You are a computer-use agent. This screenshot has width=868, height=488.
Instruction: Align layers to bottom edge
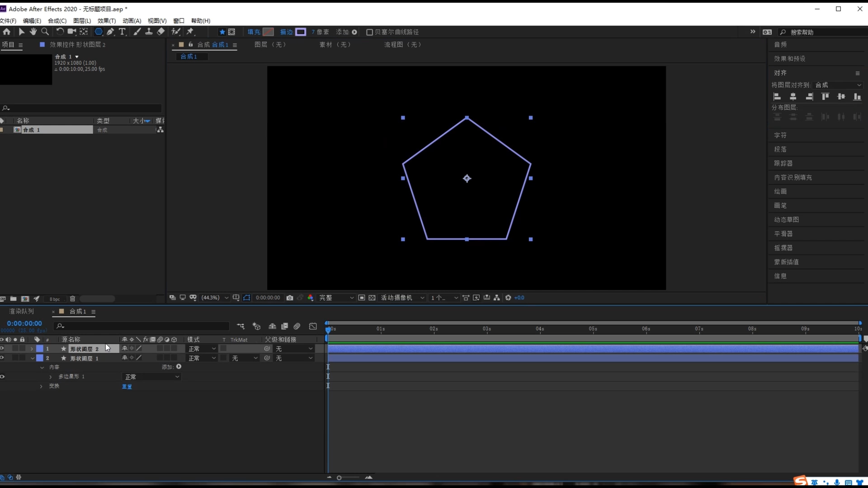[x=857, y=97]
